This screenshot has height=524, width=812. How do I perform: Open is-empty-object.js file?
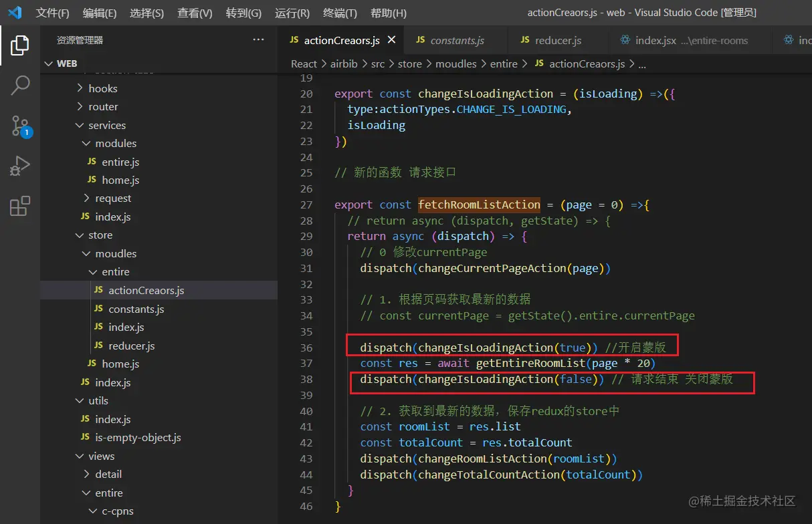(x=159, y=437)
